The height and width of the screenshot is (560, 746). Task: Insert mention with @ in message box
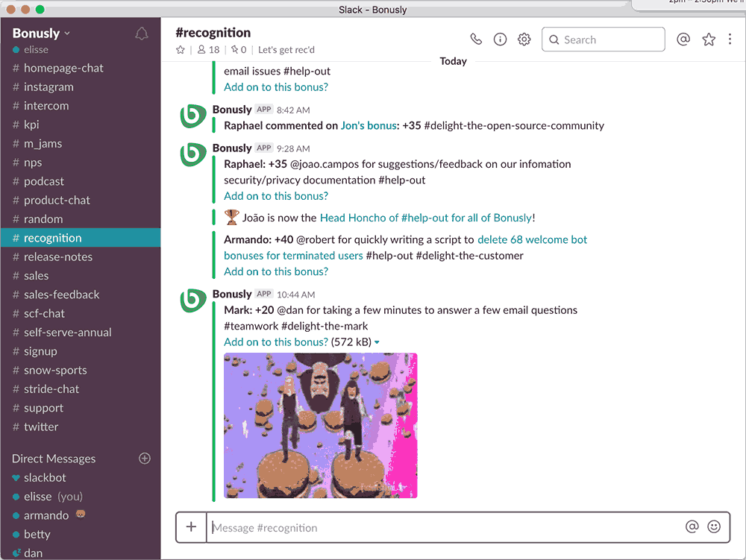[692, 526]
